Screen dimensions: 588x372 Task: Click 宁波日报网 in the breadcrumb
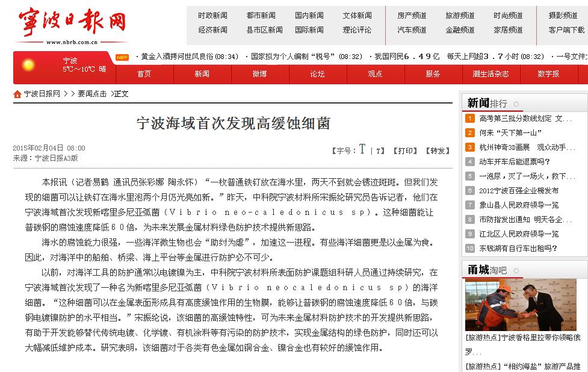[x=42, y=94]
